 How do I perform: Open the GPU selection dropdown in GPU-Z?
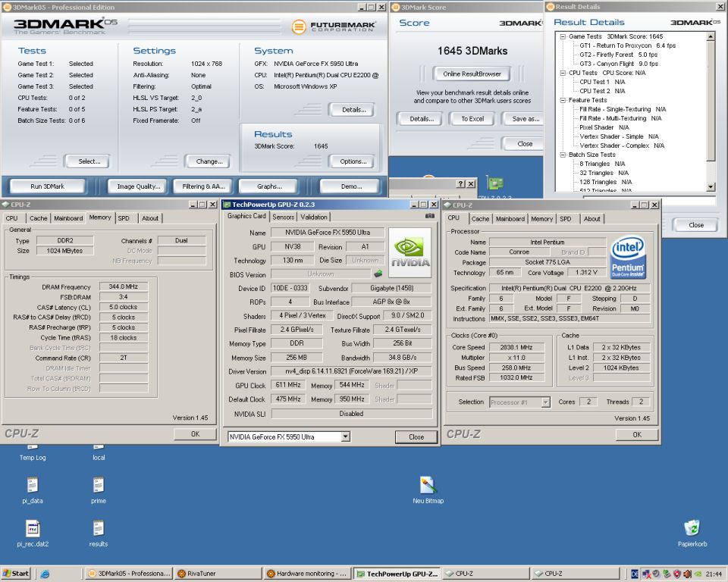pos(345,436)
